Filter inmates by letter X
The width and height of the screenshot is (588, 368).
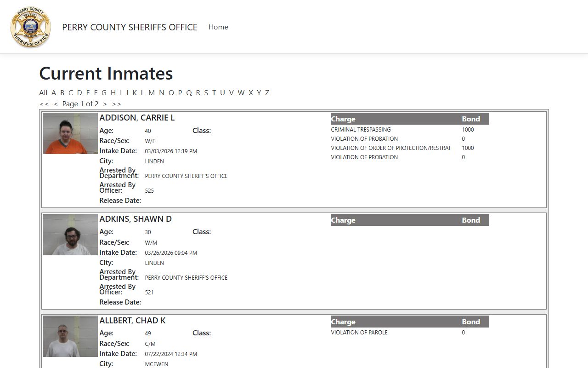pyautogui.click(x=251, y=92)
